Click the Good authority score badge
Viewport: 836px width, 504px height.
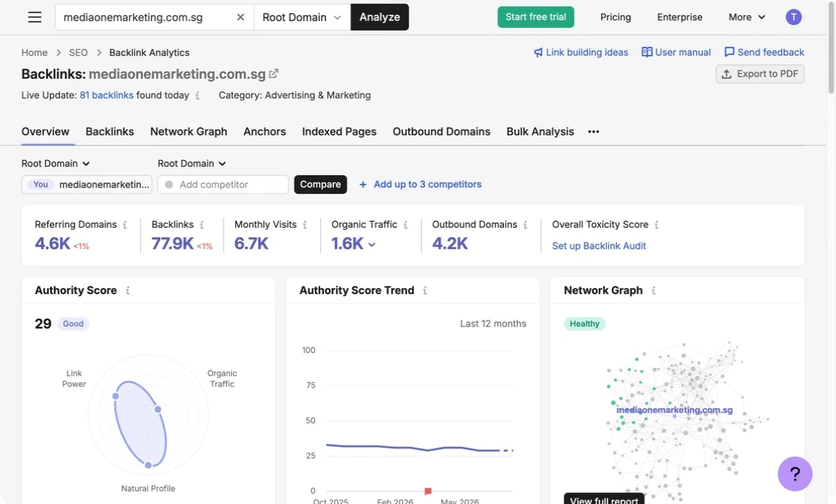pyautogui.click(x=73, y=324)
